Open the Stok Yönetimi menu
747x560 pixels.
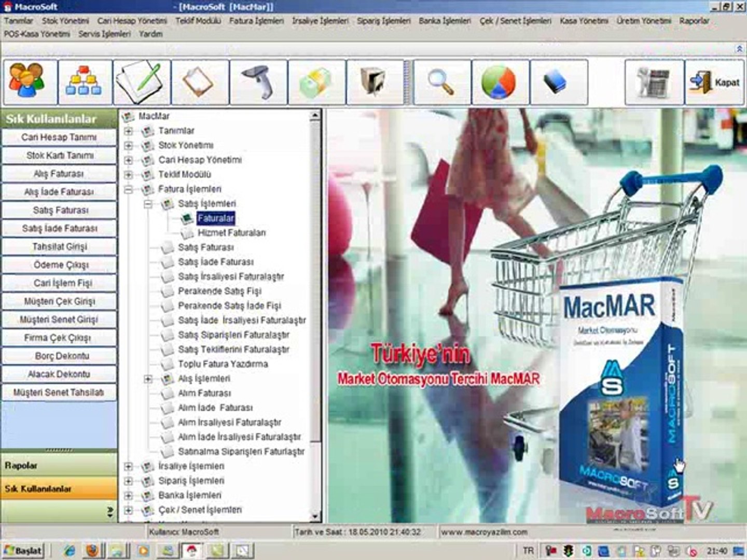point(65,21)
